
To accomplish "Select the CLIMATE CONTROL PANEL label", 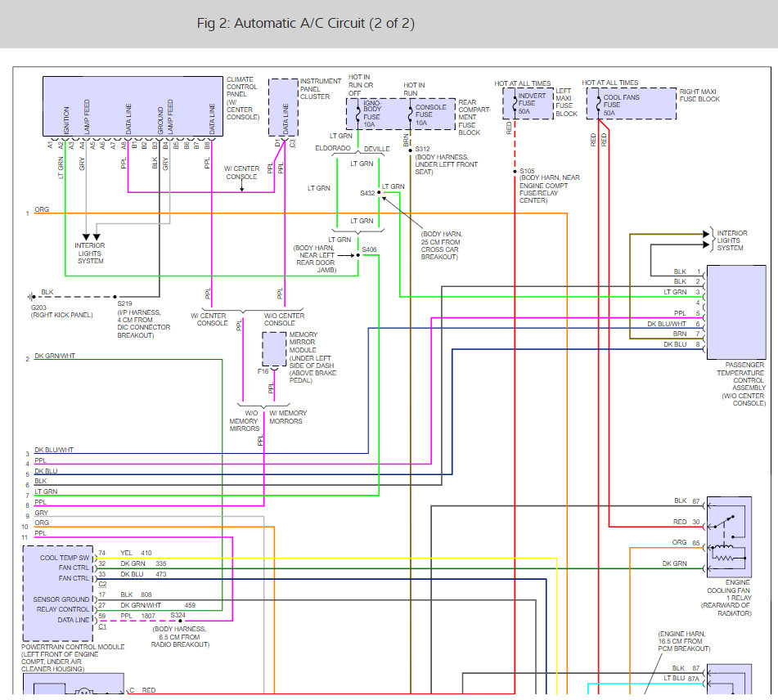I will click(x=242, y=98).
